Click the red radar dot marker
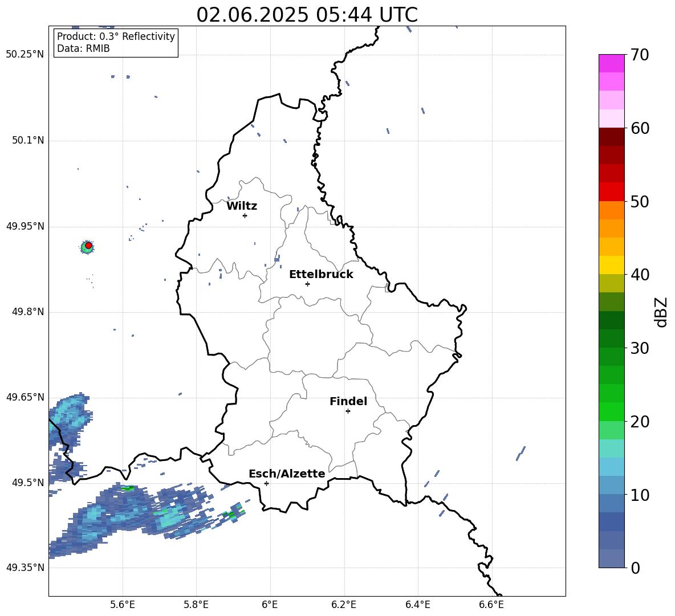 click(x=88, y=246)
